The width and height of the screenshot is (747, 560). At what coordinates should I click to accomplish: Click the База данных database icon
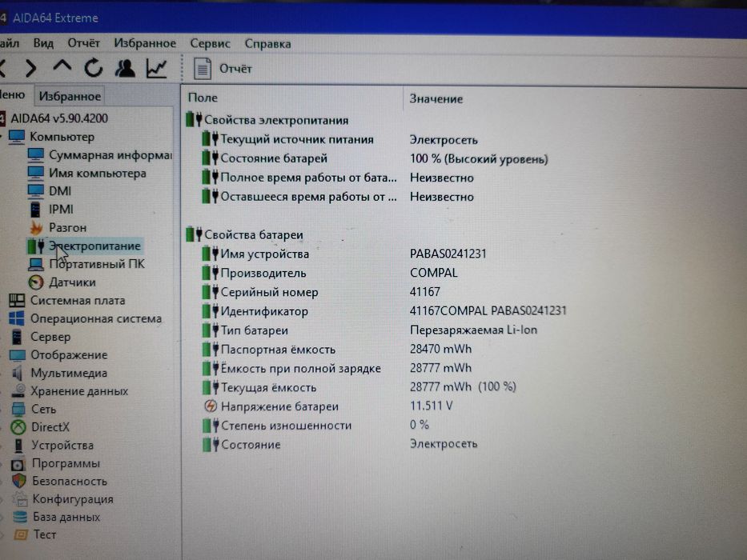tap(20, 517)
